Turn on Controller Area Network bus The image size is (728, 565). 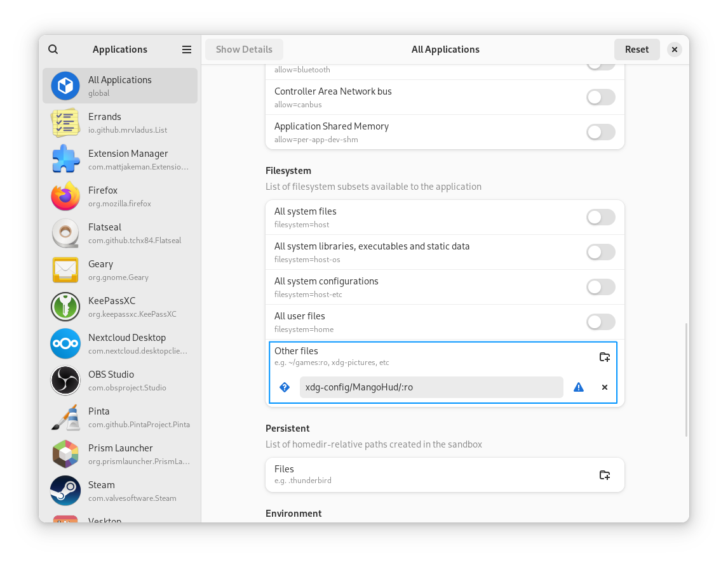coord(600,97)
